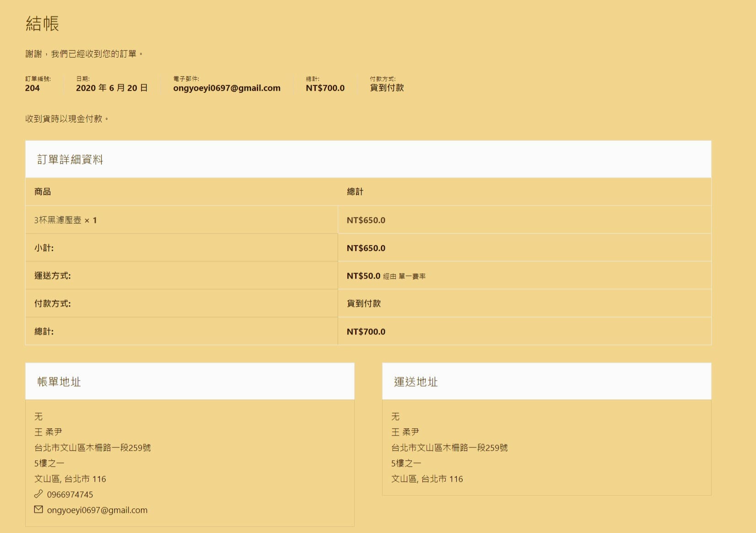The image size is (756, 533).
Task: Click the phone icon in billing address
Action: click(x=38, y=494)
